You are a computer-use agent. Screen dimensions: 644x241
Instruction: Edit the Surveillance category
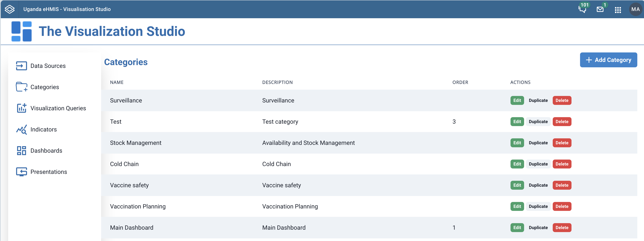(x=517, y=100)
